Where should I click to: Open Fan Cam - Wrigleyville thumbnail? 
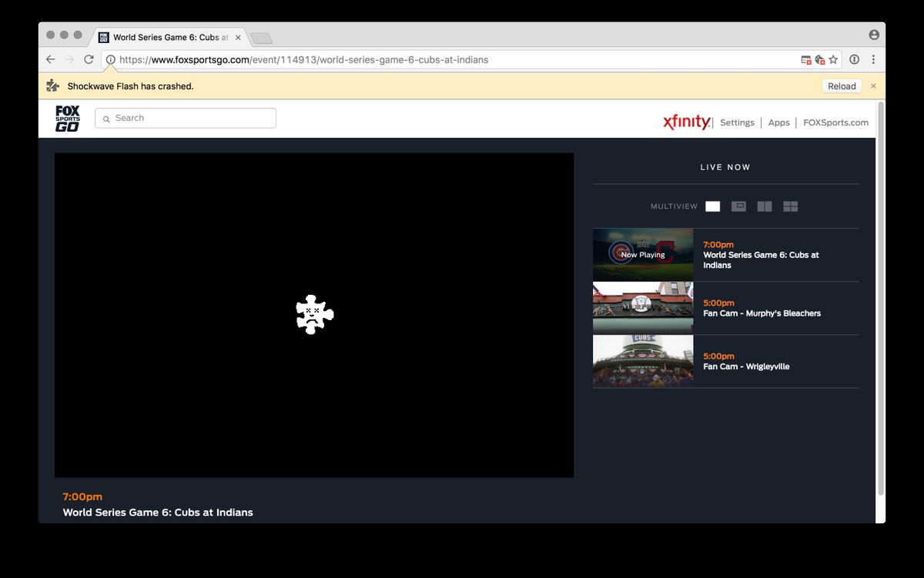[642, 361]
